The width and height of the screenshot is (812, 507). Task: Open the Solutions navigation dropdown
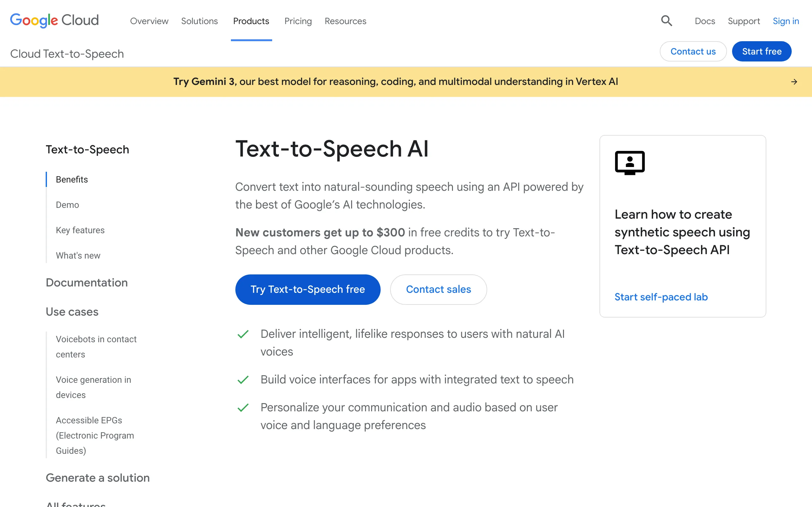pos(199,21)
